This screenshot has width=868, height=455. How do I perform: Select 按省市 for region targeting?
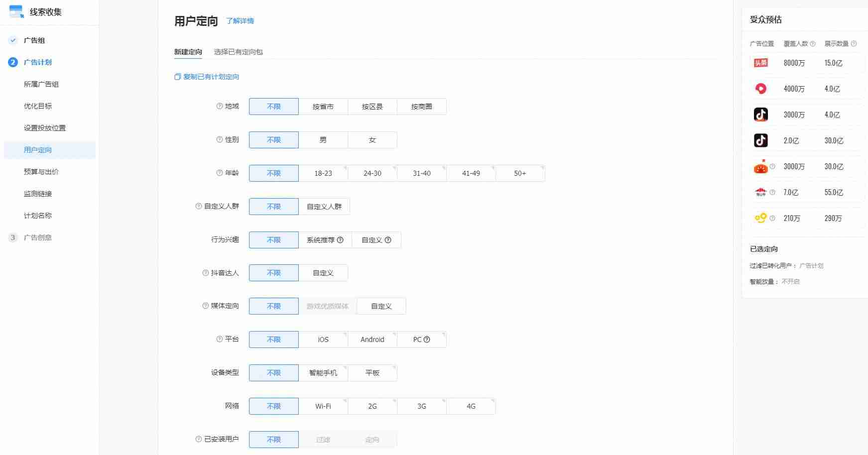323,107
